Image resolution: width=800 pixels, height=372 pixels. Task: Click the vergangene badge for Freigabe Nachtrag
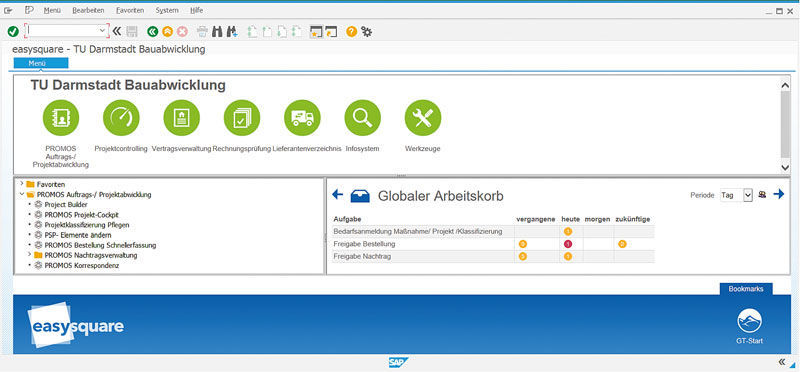[x=522, y=256]
